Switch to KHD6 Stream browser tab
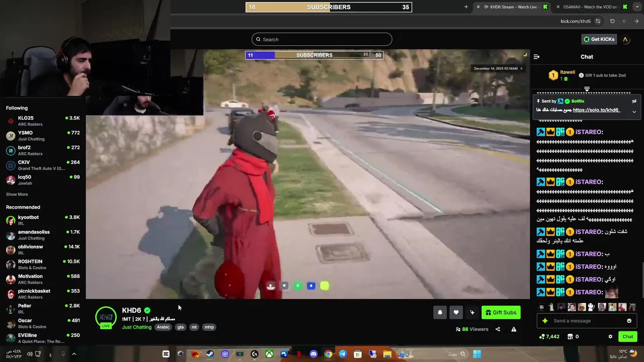644x362 pixels. point(513,7)
